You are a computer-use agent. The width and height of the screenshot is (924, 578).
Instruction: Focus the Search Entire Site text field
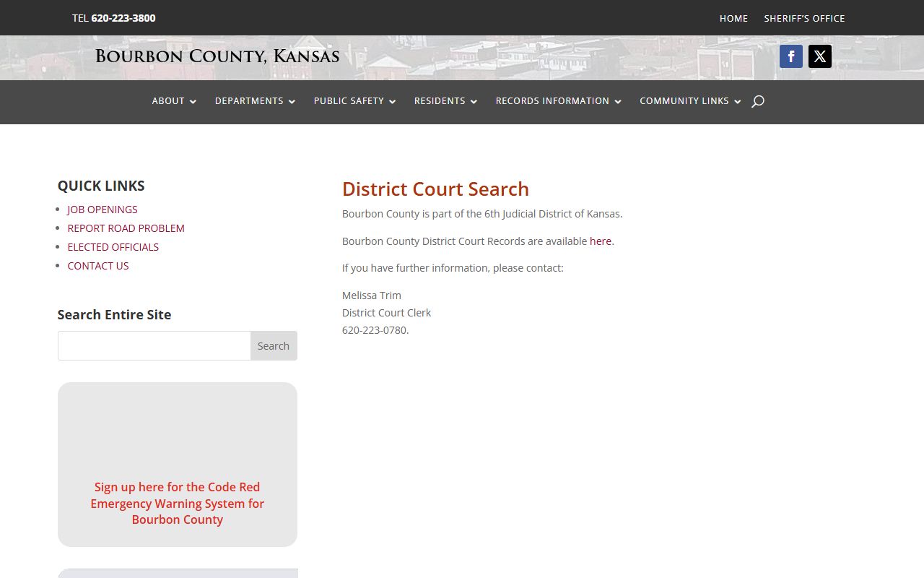click(x=154, y=346)
